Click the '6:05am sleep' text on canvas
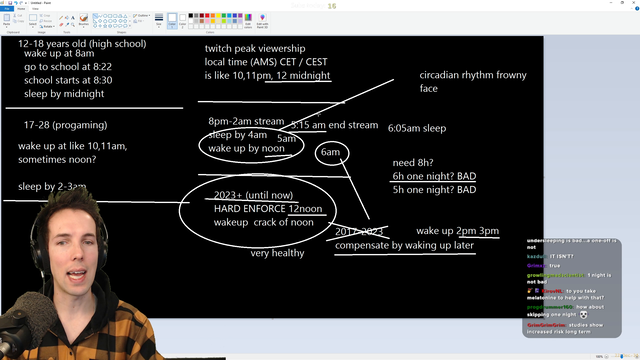The height and width of the screenshot is (360, 640). pyautogui.click(x=417, y=128)
